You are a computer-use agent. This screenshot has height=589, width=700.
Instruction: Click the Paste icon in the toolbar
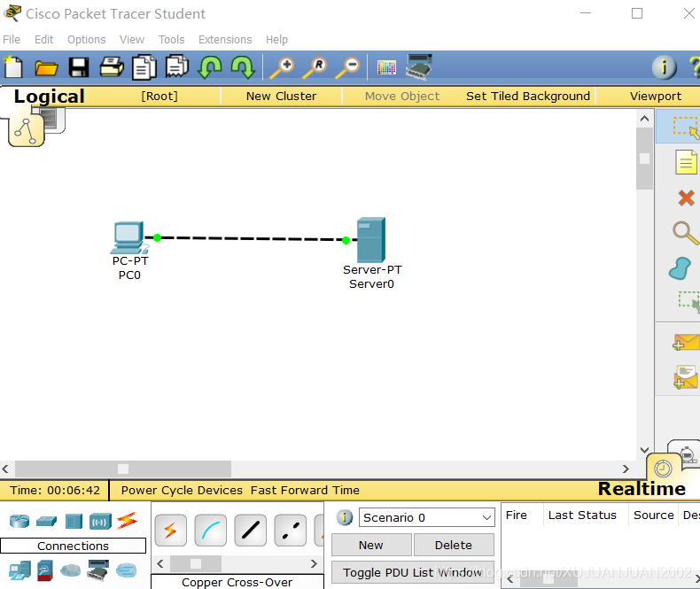[x=177, y=67]
